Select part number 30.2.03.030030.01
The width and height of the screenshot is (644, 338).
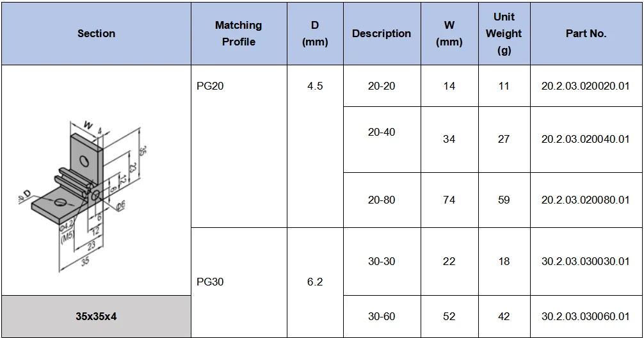coord(586,261)
